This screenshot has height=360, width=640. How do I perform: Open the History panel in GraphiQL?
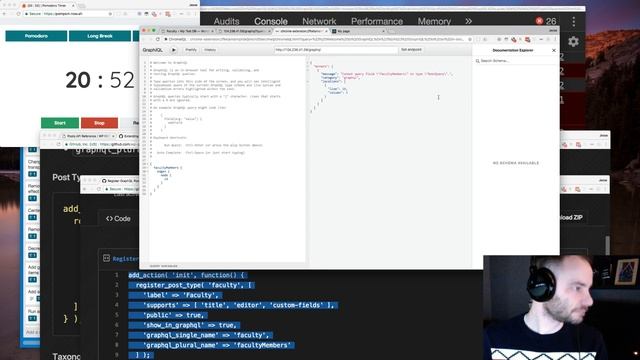(x=210, y=50)
